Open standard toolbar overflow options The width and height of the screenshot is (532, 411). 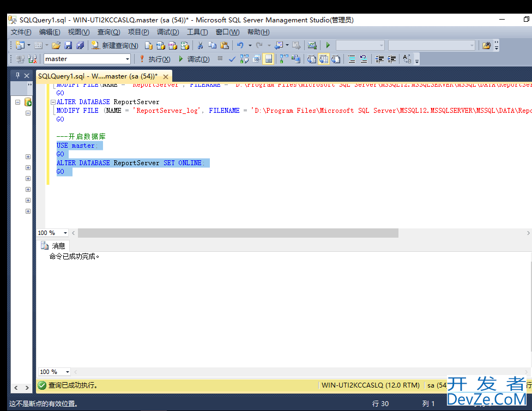click(x=497, y=45)
